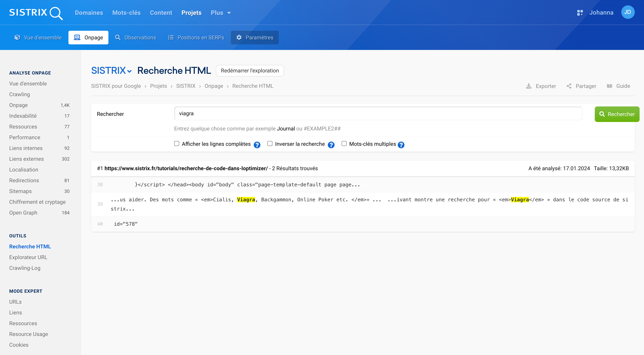Open the JD user avatar
Viewport: 644px width, 355px height.
627,12
